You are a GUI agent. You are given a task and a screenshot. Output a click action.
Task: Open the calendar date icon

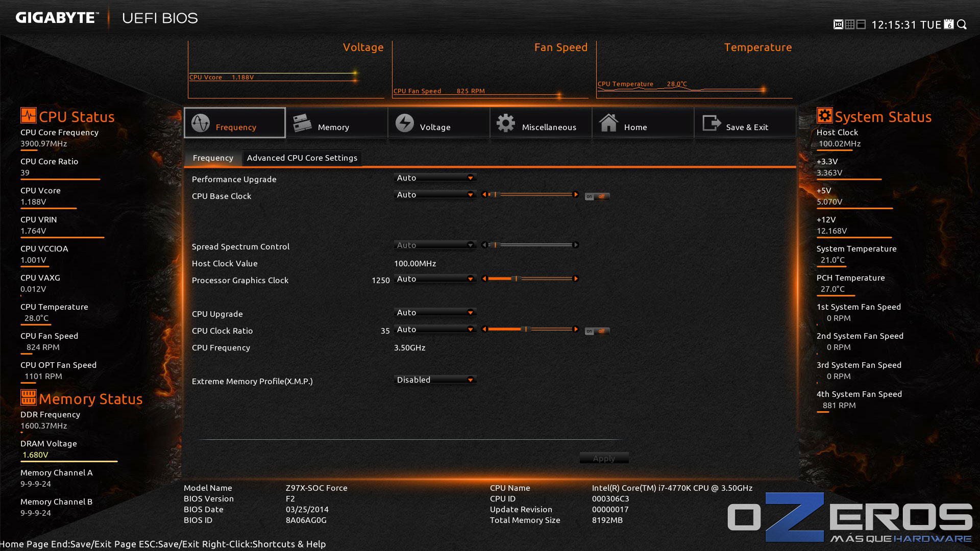[949, 24]
